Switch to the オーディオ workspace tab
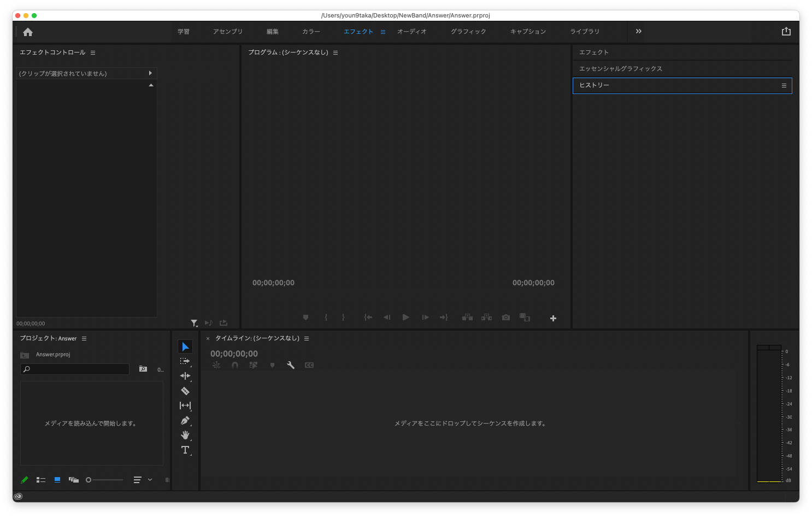 coord(411,32)
